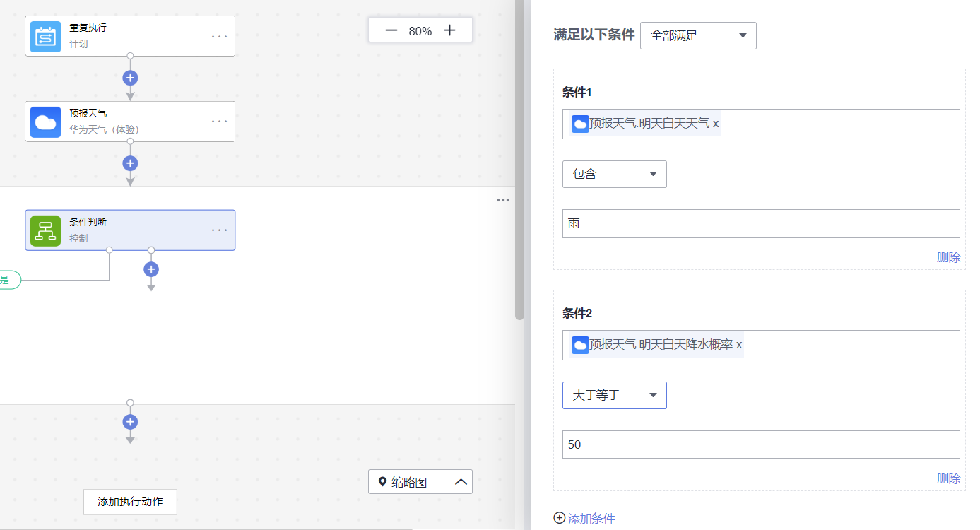Click the 条件判断 branch node icon
980x530 pixels.
coord(45,230)
